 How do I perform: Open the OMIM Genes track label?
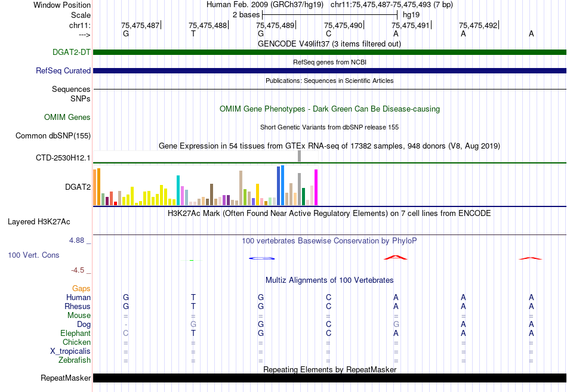click(67, 117)
